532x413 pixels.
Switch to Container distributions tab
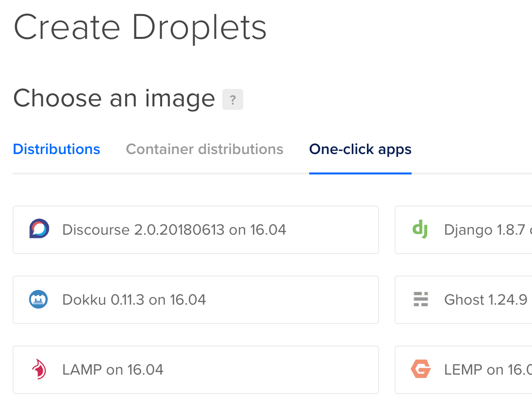coord(204,149)
